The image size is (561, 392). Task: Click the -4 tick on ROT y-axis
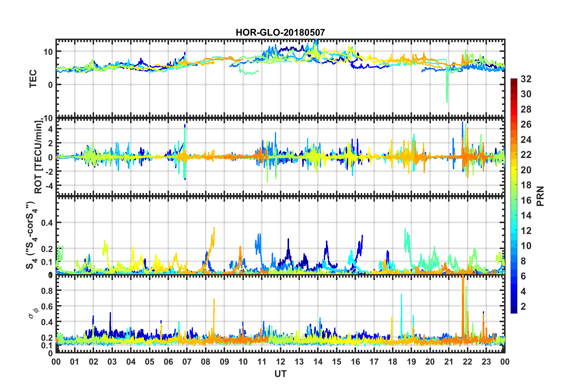coord(49,186)
